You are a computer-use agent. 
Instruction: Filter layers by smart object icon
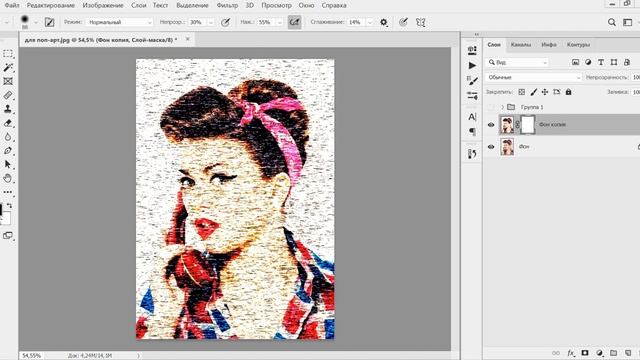click(x=627, y=62)
